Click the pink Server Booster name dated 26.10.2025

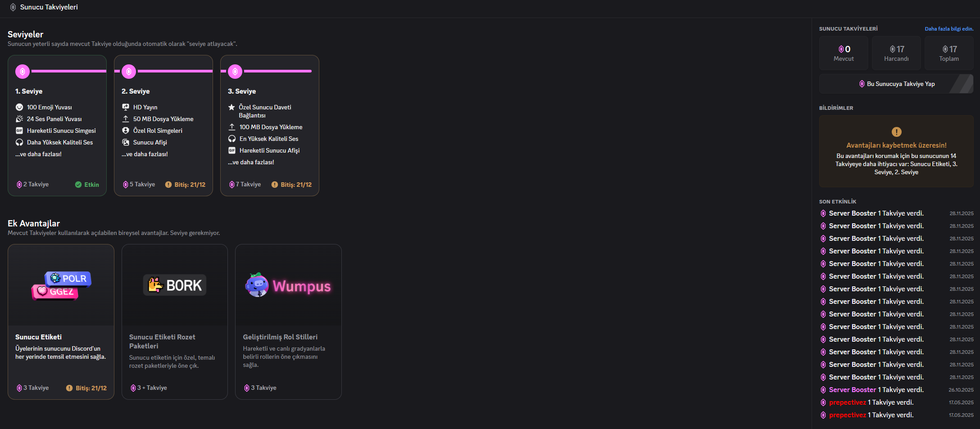click(x=853, y=390)
